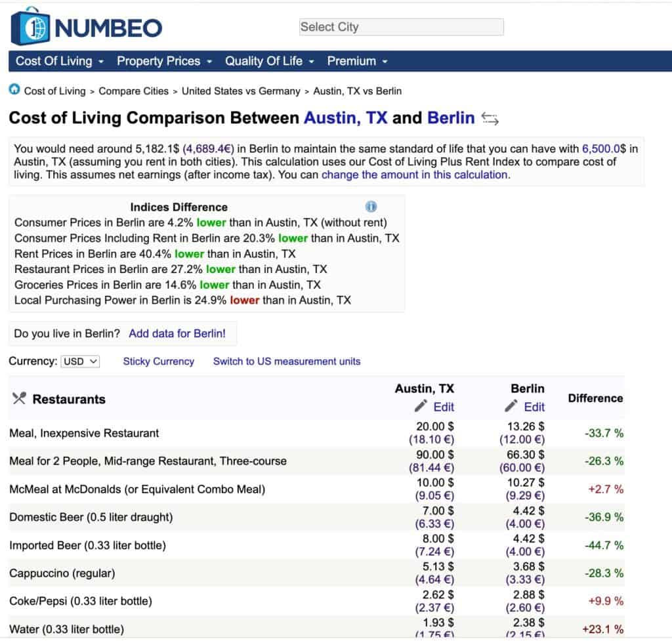
Task: Click the Berlin link in page heading
Action: 450,118
